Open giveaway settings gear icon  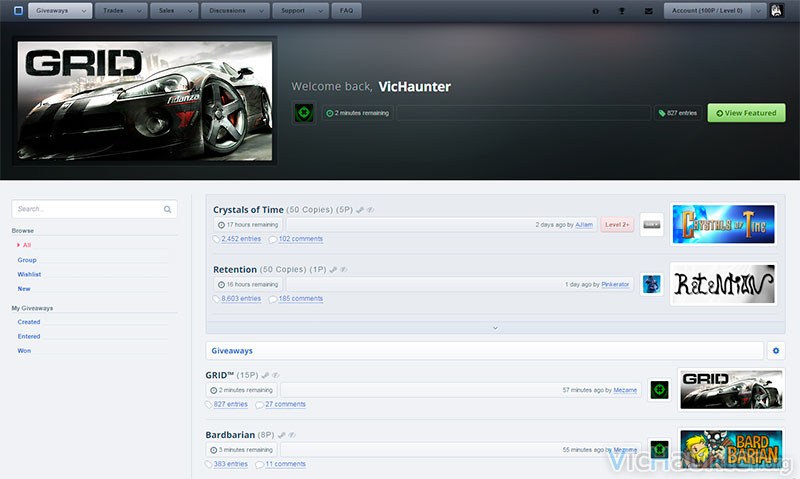pyautogui.click(x=776, y=350)
